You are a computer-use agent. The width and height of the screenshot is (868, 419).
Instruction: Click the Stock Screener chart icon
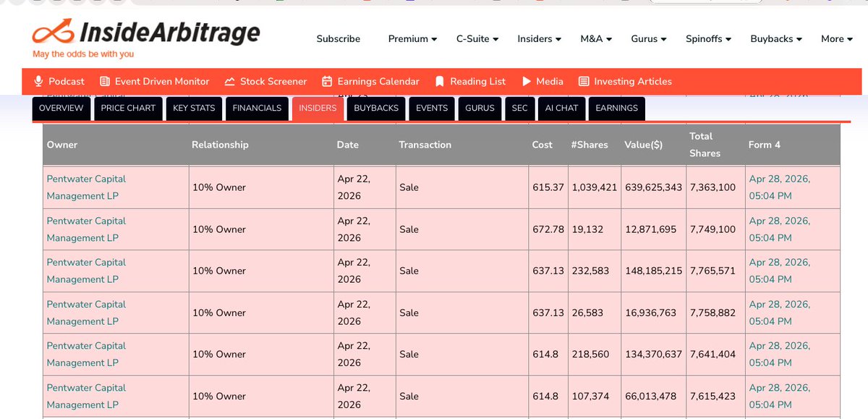tap(230, 81)
